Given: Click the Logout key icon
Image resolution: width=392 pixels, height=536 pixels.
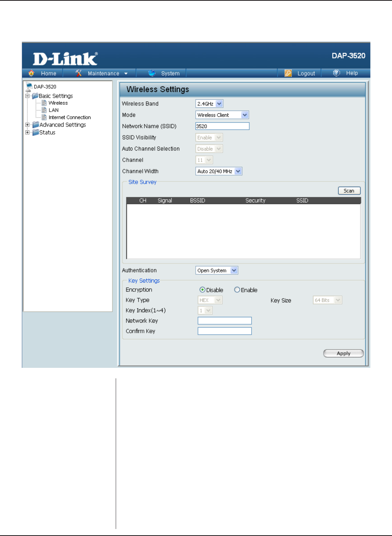Looking at the screenshot, I should tap(288, 73).
